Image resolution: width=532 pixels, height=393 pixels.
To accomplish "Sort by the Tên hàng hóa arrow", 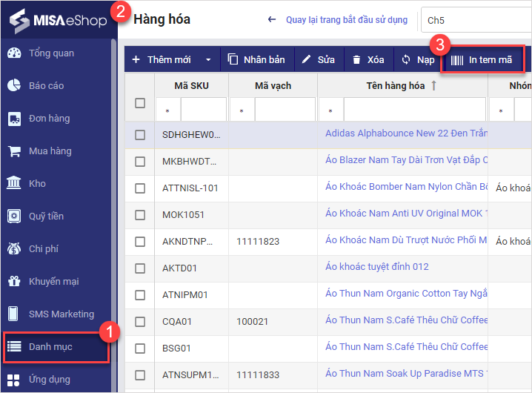I will click(433, 85).
